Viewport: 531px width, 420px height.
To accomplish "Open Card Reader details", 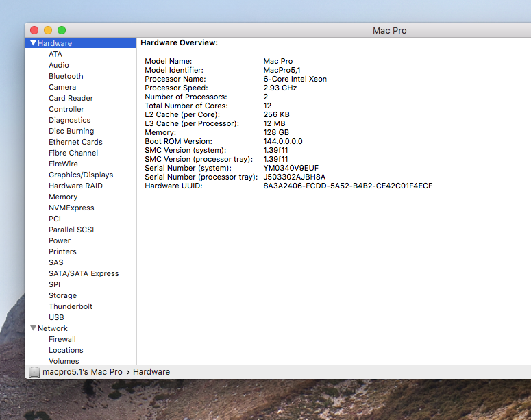I will tap(71, 98).
